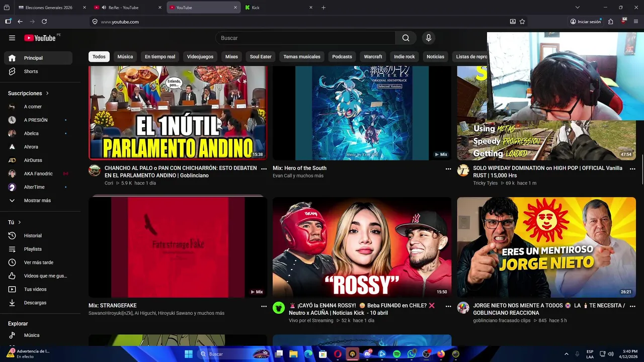The image size is (644, 362).
Task: Select the Warcraft filter chip
Action: point(373,57)
